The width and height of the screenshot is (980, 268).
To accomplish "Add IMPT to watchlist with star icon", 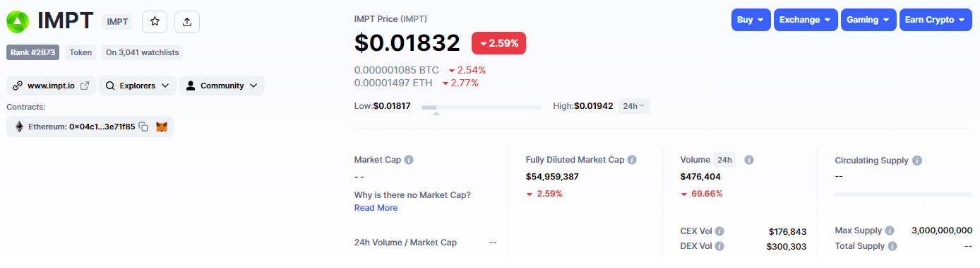I will [x=155, y=22].
